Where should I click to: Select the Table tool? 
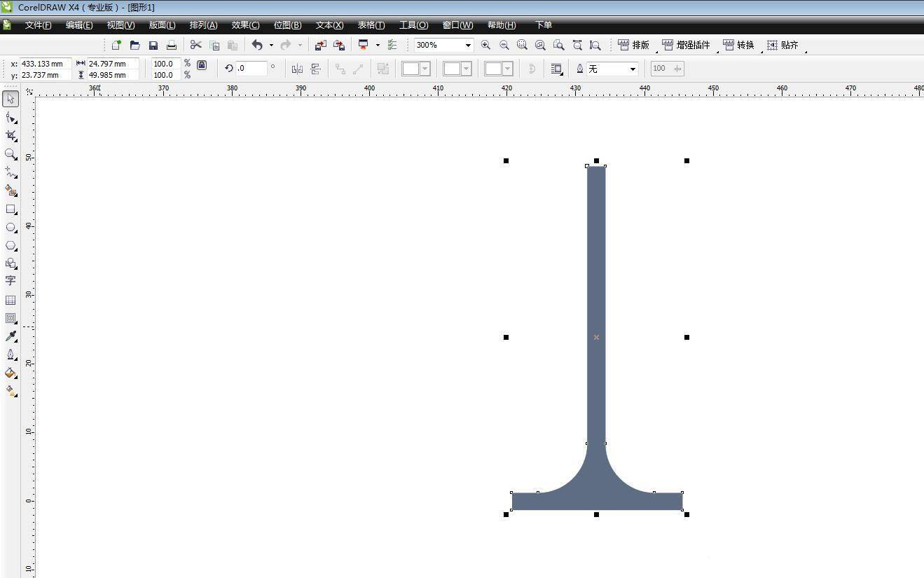pos(11,300)
